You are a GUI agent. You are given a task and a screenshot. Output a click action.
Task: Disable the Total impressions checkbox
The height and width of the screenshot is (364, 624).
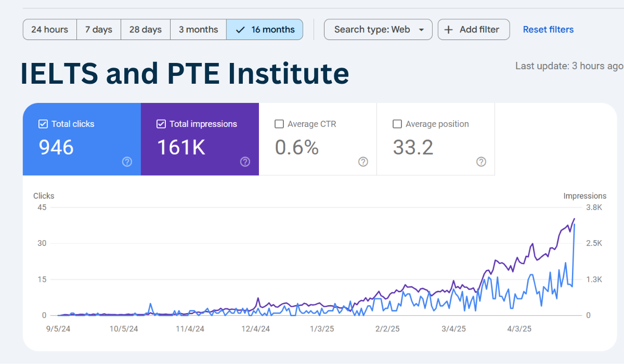[161, 124]
